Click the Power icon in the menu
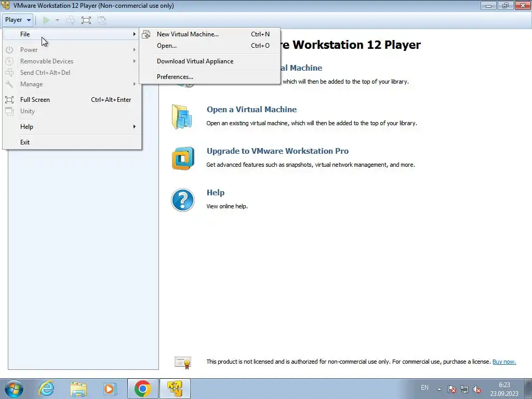The height and width of the screenshot is (399, 532). [9, 50]
